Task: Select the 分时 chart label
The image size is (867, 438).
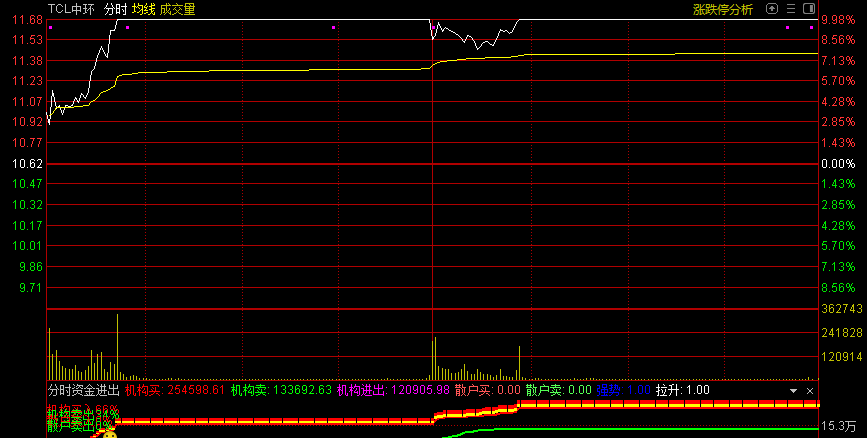Action: 116,9
